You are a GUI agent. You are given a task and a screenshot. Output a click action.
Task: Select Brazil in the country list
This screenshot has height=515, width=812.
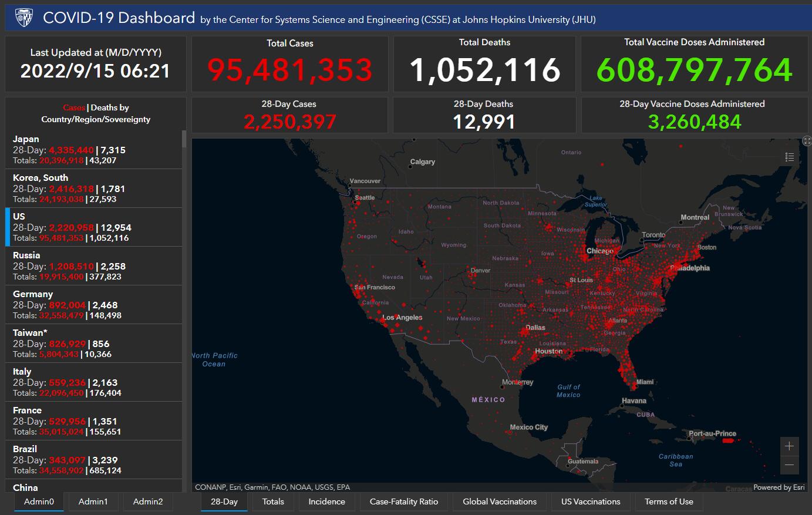click(94, 460)
